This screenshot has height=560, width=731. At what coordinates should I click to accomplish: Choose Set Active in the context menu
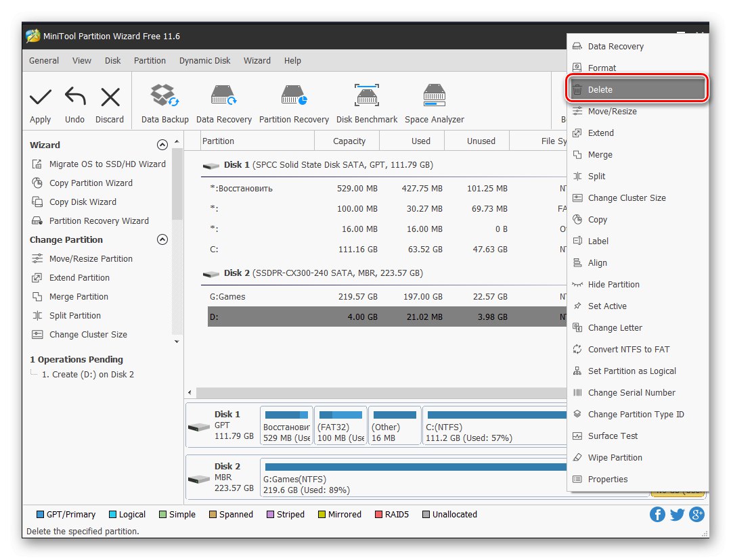tap(637, 306)
